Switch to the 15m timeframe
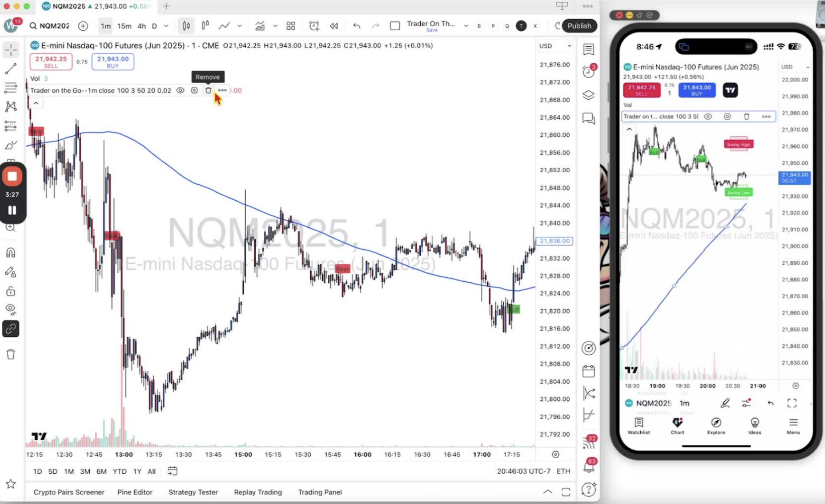The height and width of the screenshot is (504, 825). 124,26
